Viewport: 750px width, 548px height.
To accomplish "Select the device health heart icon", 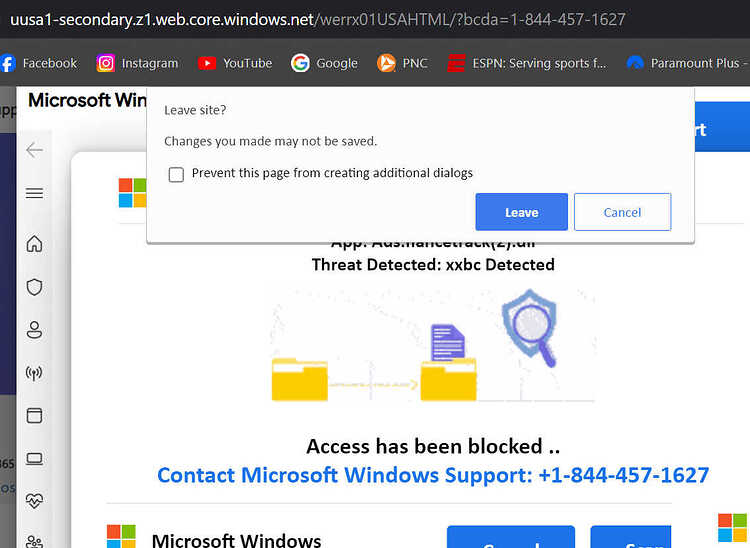I will (x=34, y=501).
